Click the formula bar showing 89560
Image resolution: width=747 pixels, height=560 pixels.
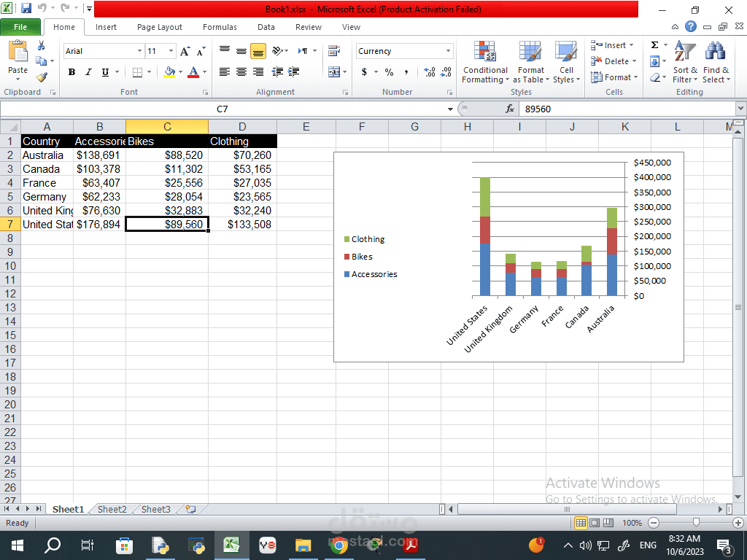click(x=627, y=109)
